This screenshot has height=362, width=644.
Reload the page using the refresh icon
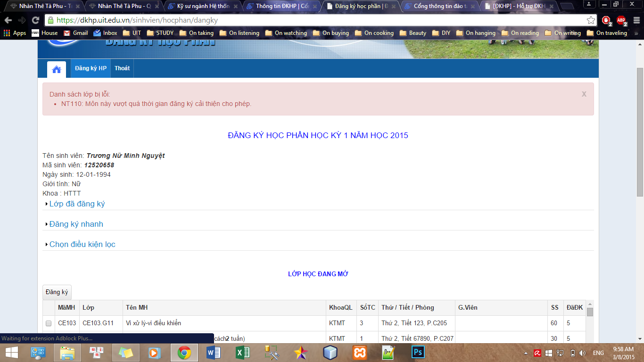[35, 20]
